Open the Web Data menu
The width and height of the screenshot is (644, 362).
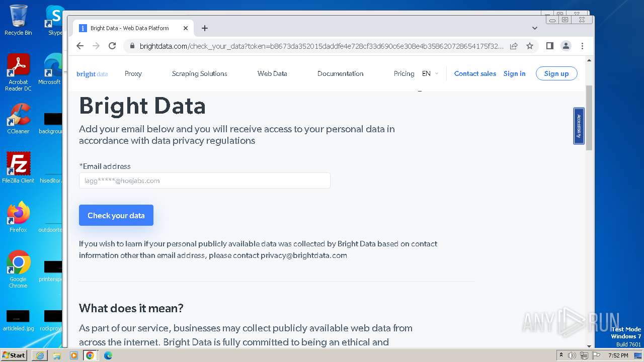tap(272, 73)
